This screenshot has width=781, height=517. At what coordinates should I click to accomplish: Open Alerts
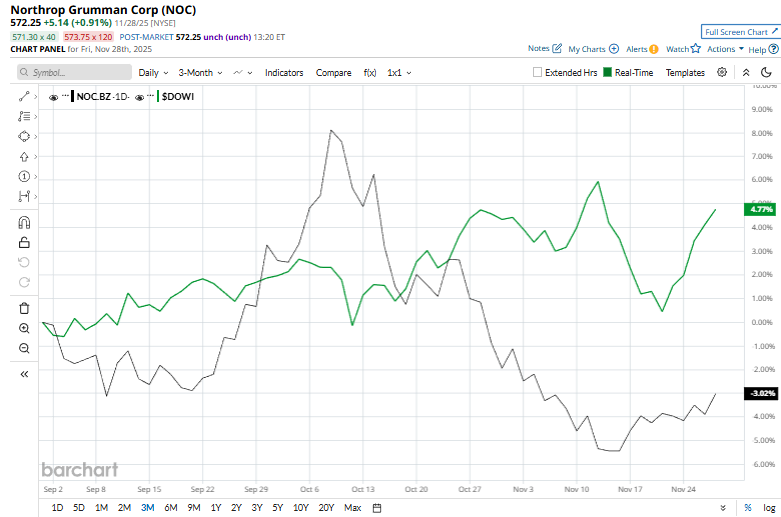[x=642, y=49]
